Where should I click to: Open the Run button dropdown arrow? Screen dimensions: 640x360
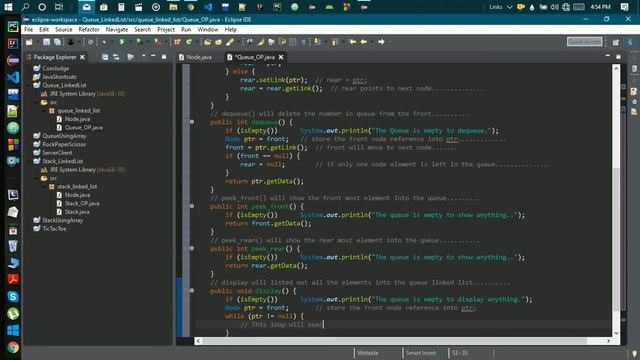pyautogui.click(x=131, y=42)
